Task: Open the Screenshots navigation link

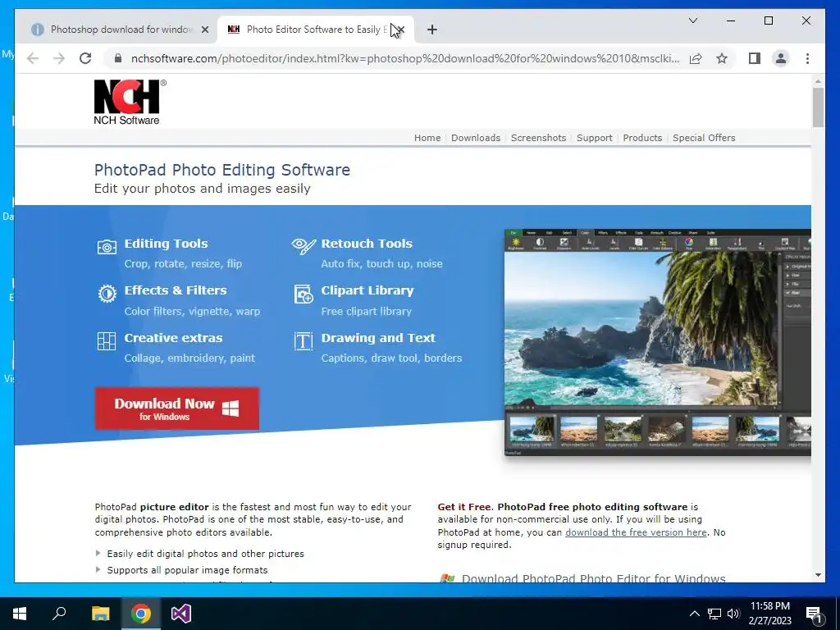Action: tap(538, 138)
